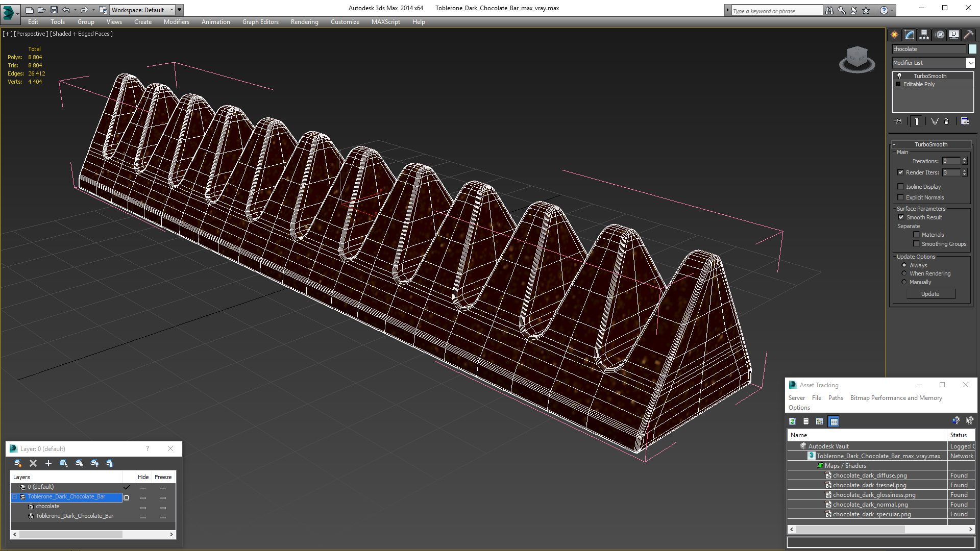Screen dimensions: 980x551
Task: Collapse the Toblerone_Dark_Chocolate_Bar layer tree
Action: click(15, 497)
